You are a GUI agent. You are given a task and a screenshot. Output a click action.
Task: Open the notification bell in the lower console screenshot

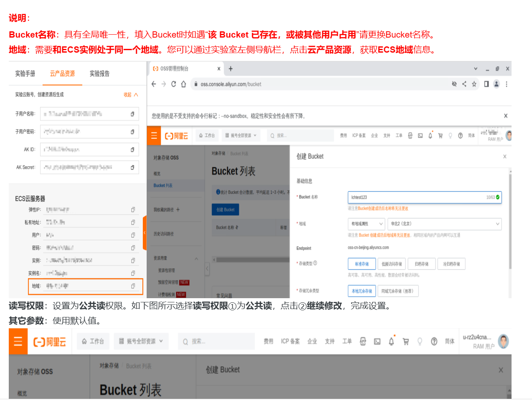pos(391,341)
